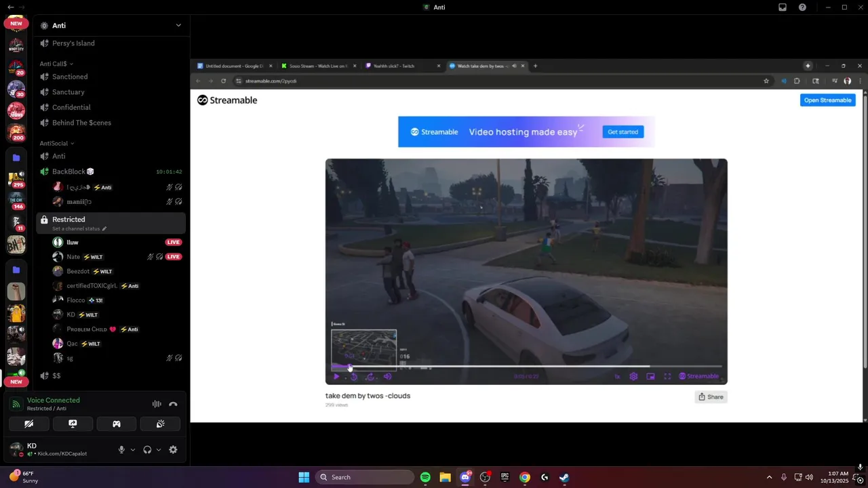Change the 1x playback speed
868x488 pixels.
(617, 376)
